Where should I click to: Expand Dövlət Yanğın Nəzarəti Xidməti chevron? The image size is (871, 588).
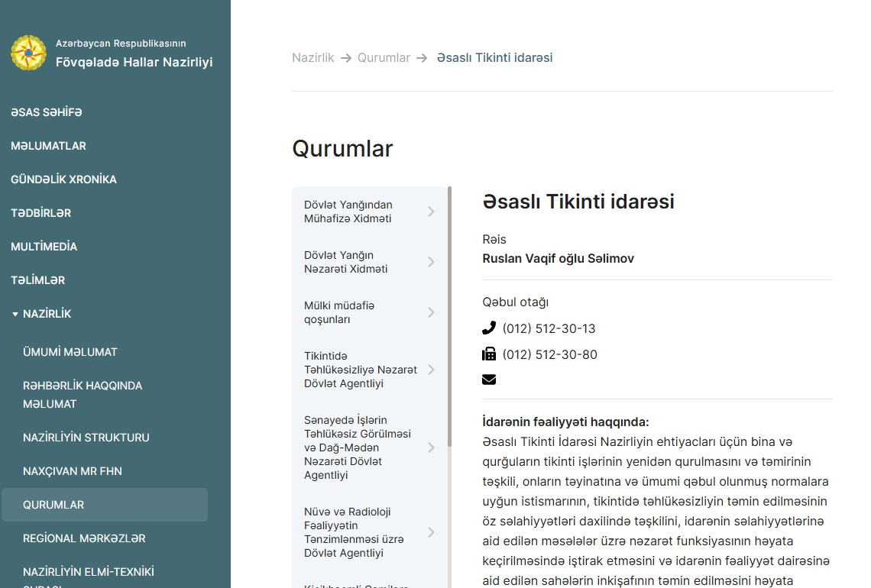431,262
